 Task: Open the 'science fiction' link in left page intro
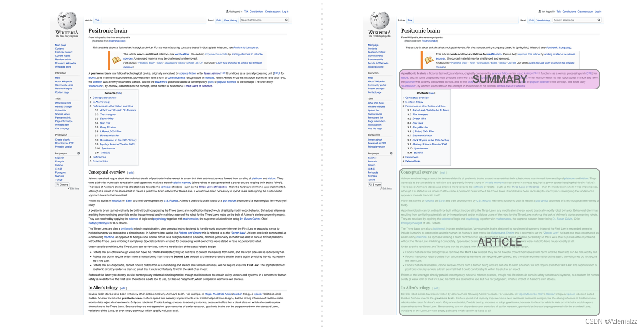click(187, 73)
